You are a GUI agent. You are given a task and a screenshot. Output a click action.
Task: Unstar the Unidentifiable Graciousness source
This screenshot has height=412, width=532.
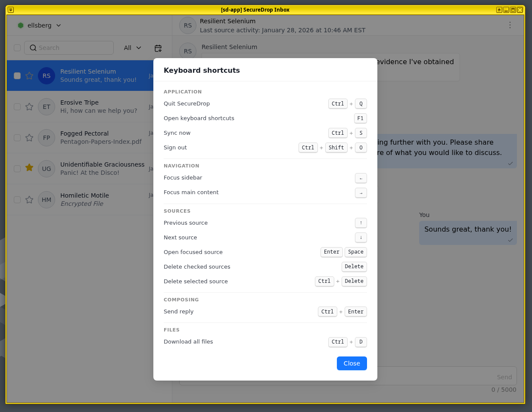[x=29, y=169]
